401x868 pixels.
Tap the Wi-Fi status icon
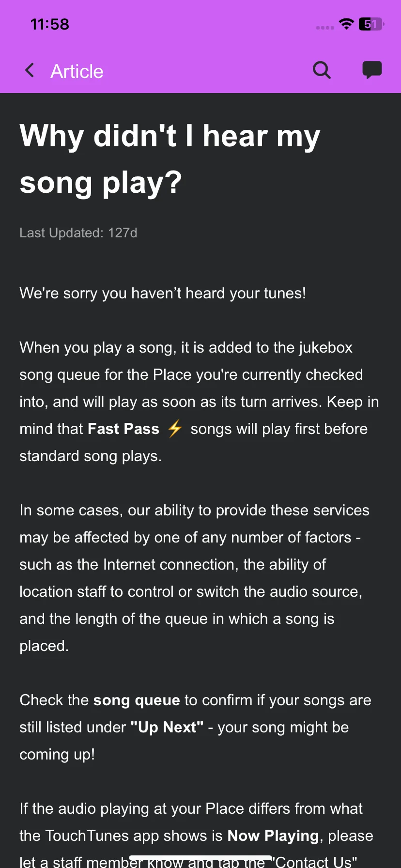click(x=346, y=24)
